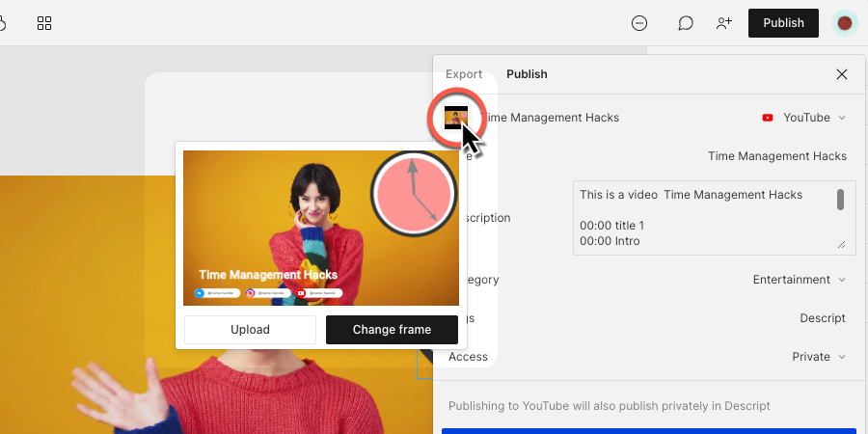Open the Entertainment category dropdown
868x434 pixels.
click(x=800, y=280)
